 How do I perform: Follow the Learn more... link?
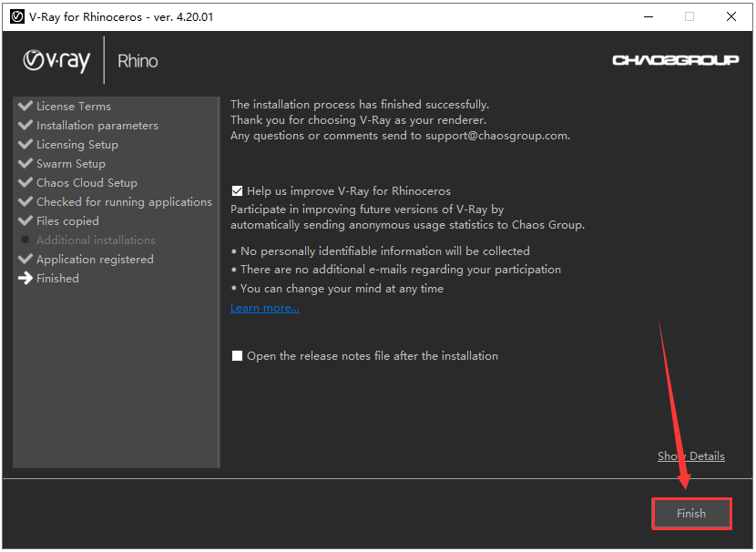click(265, 308)
